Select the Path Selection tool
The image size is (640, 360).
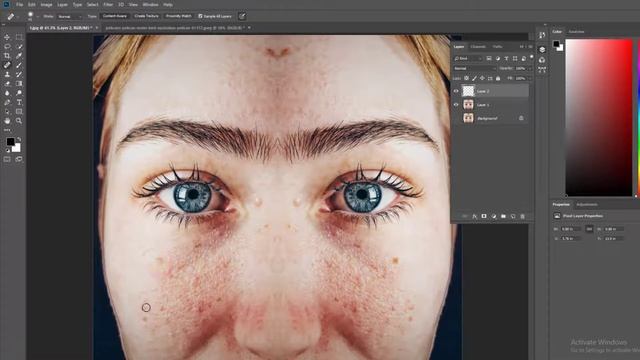pos(7,111)
